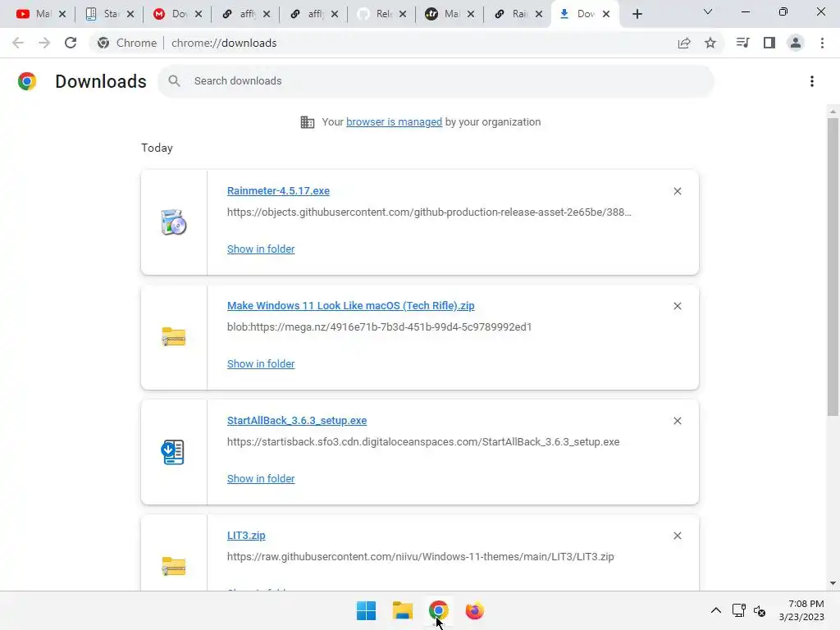Close the active Downloads tab
Image resolution: width=840 pixels, height=630 pixels.
[x=606, y=14]
